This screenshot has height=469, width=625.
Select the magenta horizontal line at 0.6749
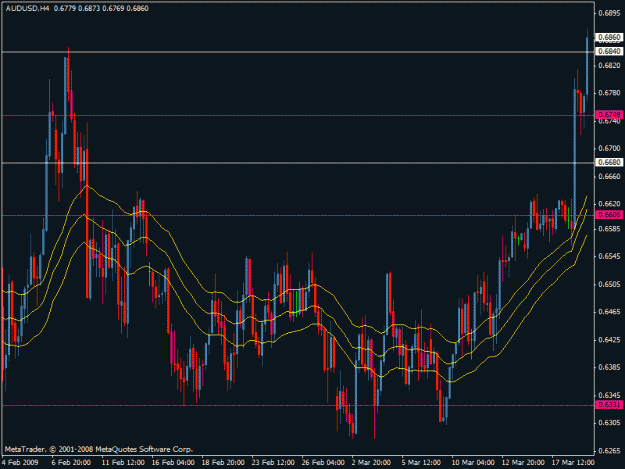(x=298, y=115)
